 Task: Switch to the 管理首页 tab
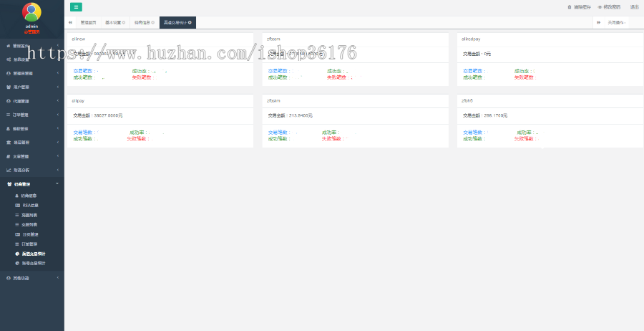(88, 23)
